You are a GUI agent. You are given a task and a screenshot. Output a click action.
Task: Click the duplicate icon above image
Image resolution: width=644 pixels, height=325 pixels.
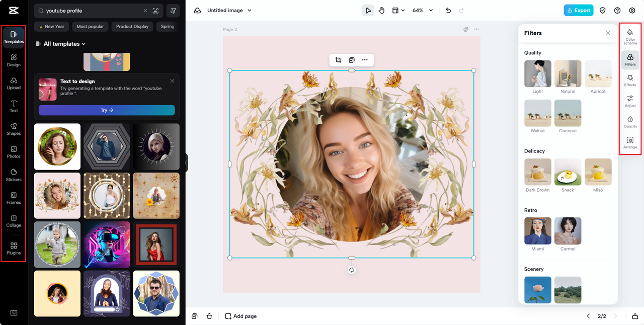pyautogui.click(x=352, y=60)
